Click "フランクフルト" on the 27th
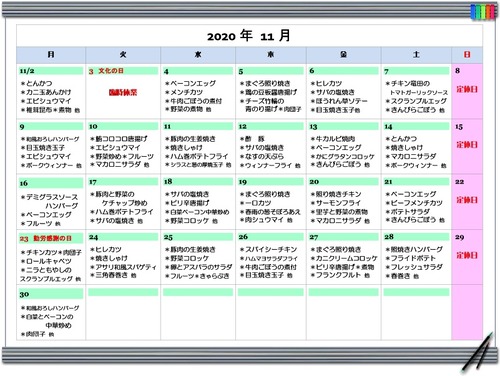500x376 pixels. (338, 275)
